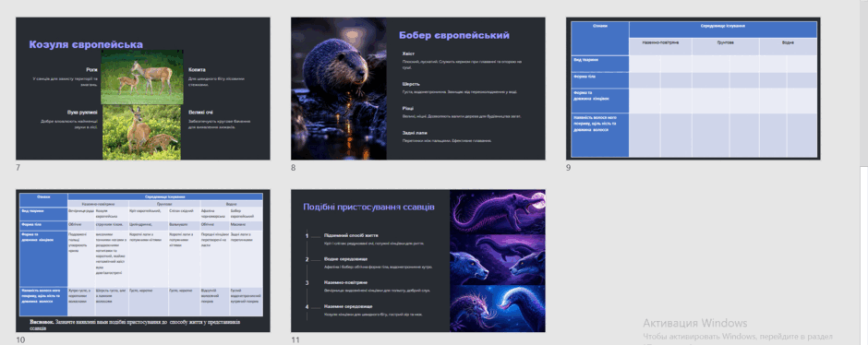Image resolution: width=868 pixels, height=345 pixels.
Task: Click the purple creature artwork on slide 11
Action: pos(497,261)
